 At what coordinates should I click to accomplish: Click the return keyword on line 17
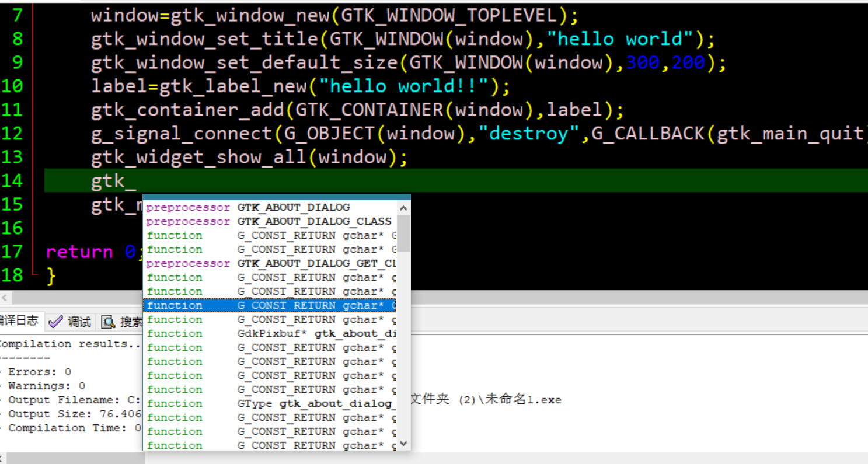tap(79, 252)
